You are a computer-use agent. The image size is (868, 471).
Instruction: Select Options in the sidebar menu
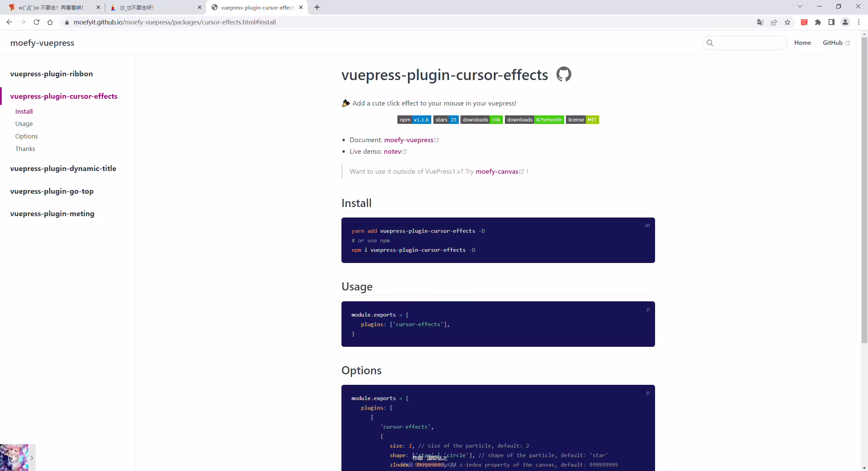pyautogui.click(x=26, y=136)
